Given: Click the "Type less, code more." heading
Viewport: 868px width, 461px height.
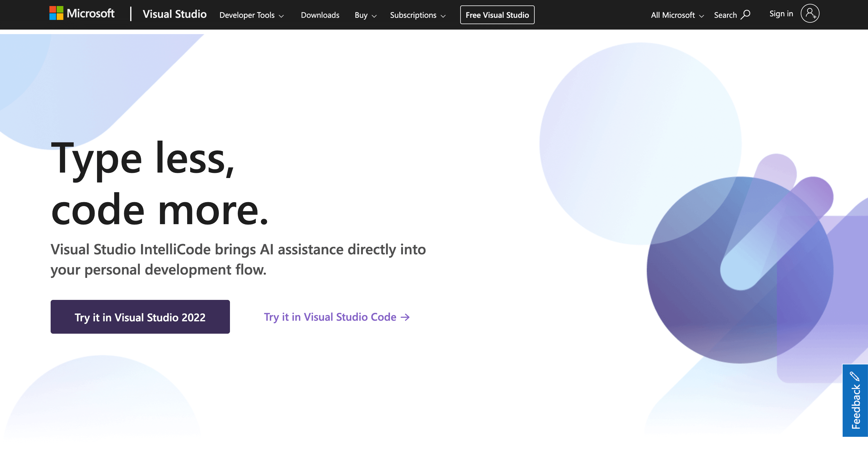Looking at the screenshot, I should (159, 184).
